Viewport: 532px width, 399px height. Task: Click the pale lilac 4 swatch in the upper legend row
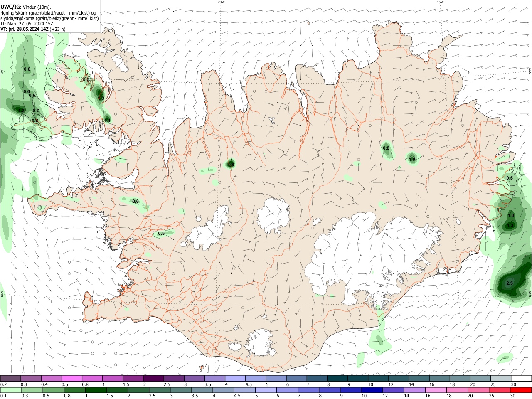(235, 379)
